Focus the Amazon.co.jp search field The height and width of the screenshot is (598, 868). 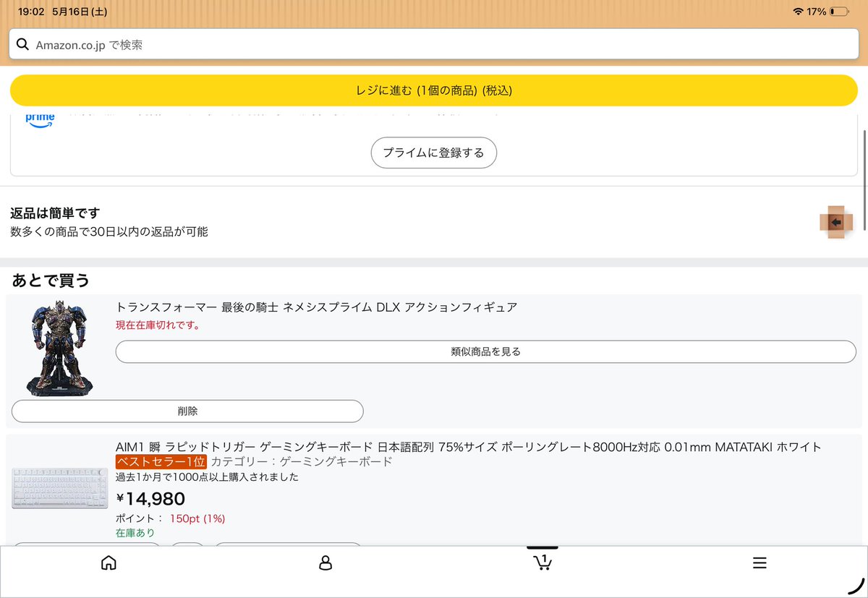point(434,45)
